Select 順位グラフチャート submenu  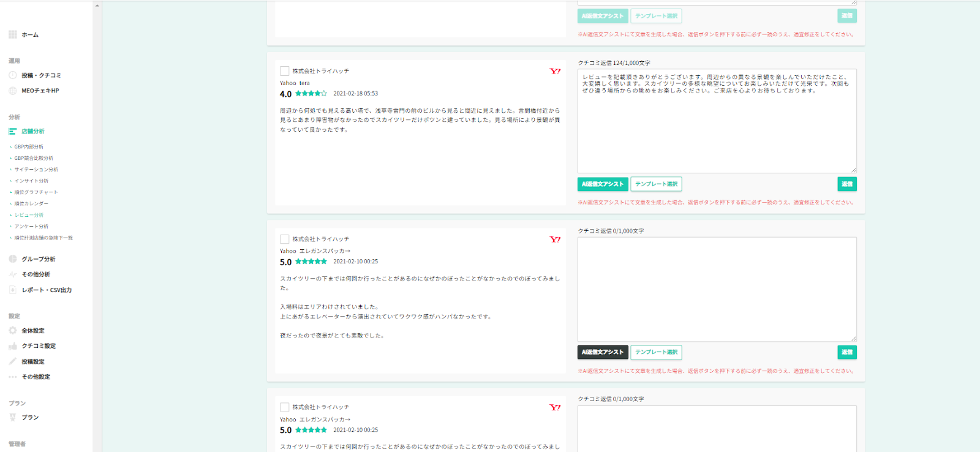click(36, 192)
